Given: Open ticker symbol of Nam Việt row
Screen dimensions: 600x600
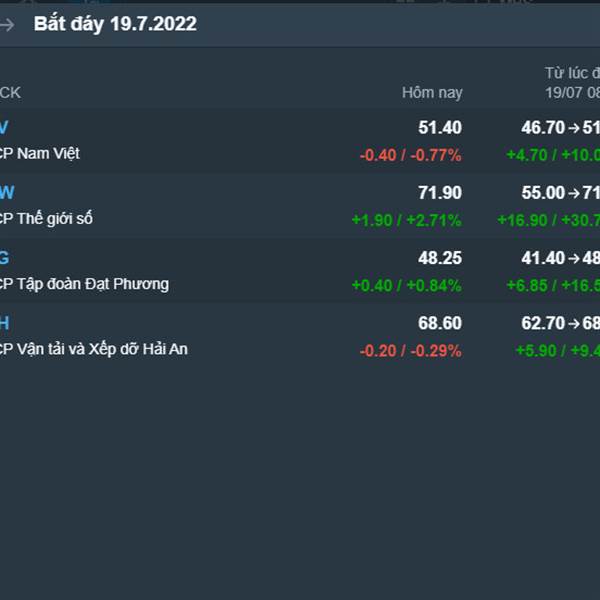Looking at the screenshot, I should point(4,127).
